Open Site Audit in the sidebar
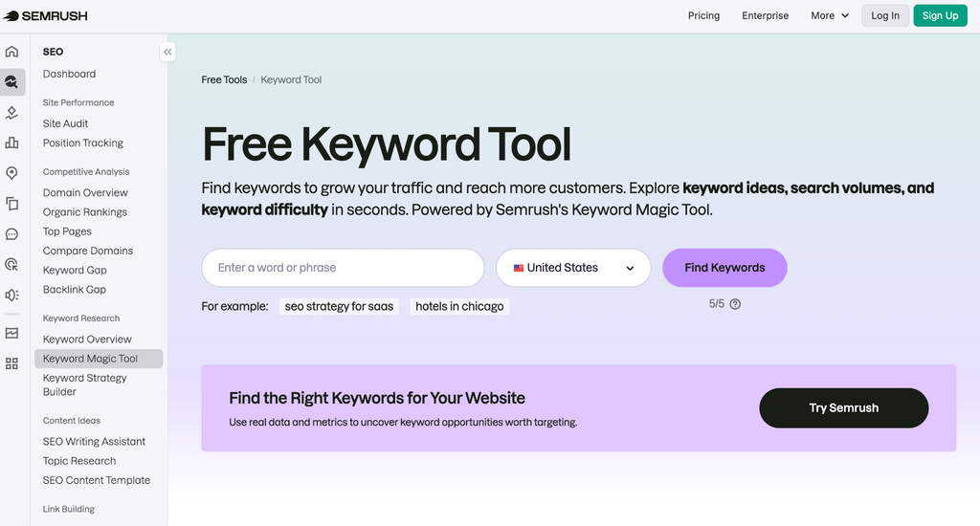This screenshot has width=980, height=526. tap(66, 123)
